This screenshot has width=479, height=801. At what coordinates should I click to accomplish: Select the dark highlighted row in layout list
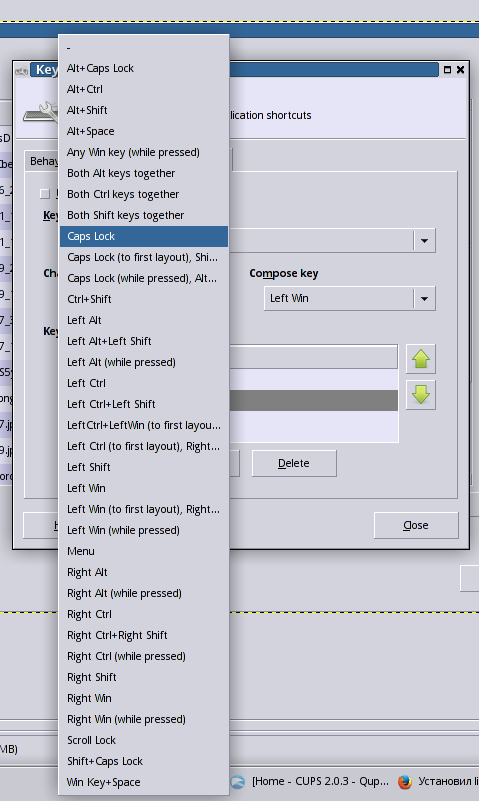point(314,400)
